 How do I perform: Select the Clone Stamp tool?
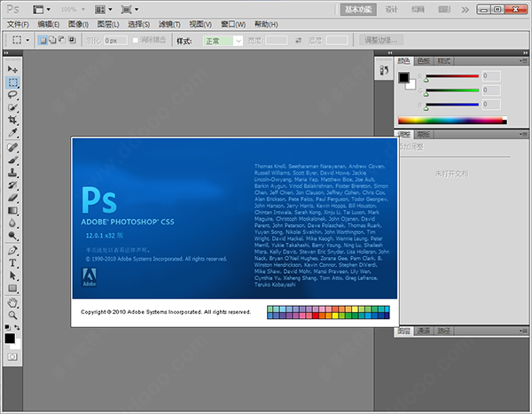click(12, 172)
